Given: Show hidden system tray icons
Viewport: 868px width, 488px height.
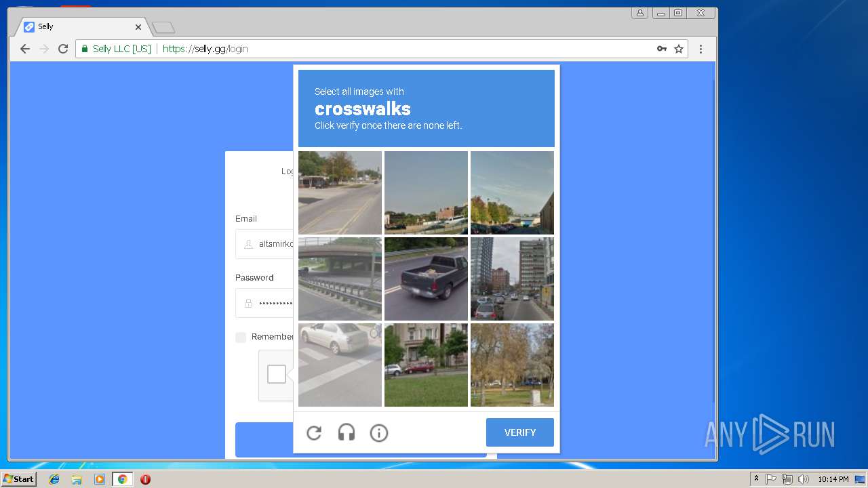Looking at the screenshot, I should 756,479.
